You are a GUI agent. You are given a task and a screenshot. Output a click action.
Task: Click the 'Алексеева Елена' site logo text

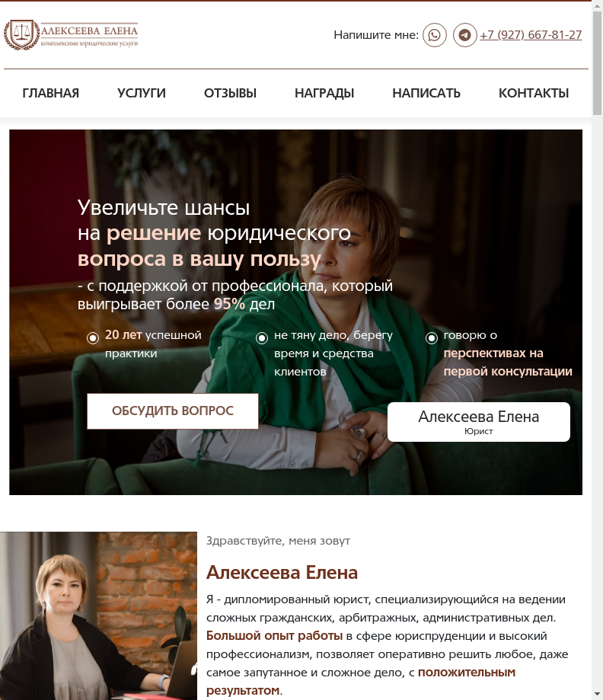pyautogui.click(x=89, y=34)
